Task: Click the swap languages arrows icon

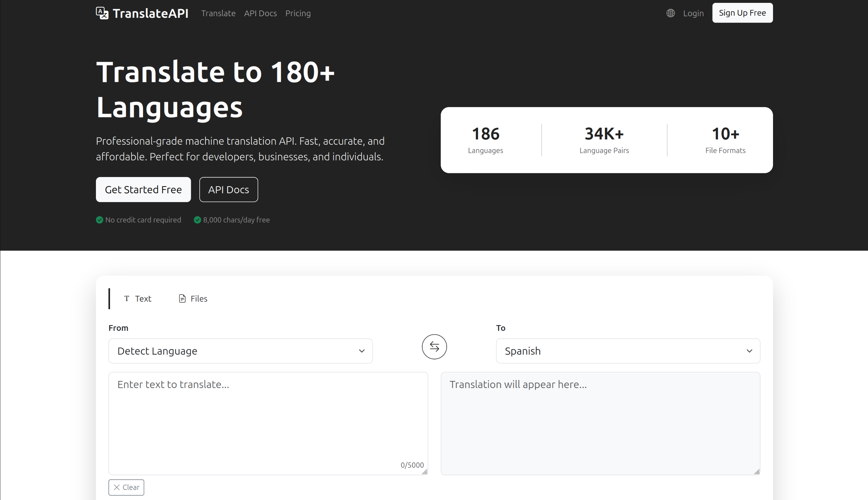Action: pyautogui.click(x=434, y=347)
